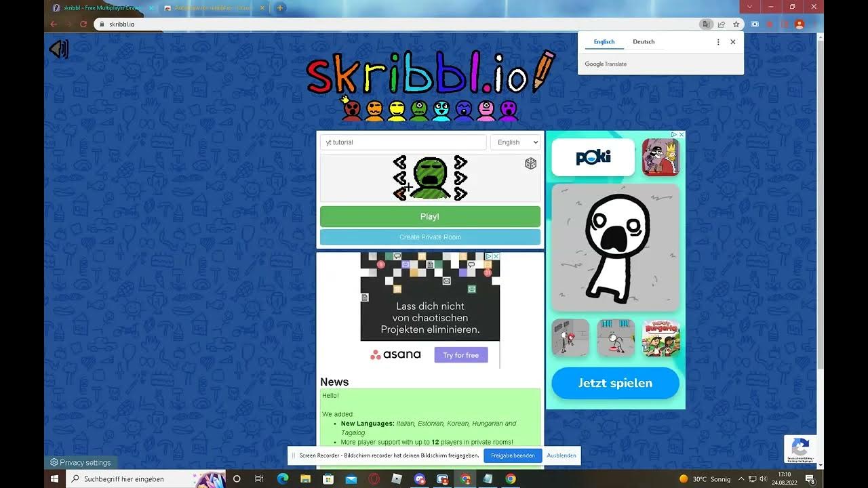Click Freigabe beenden button
The image size is (868, 488).
[x=513, y=455]
